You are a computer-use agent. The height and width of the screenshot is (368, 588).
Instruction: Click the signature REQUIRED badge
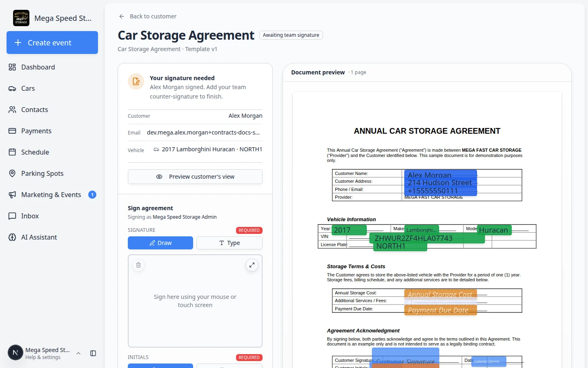249,230
